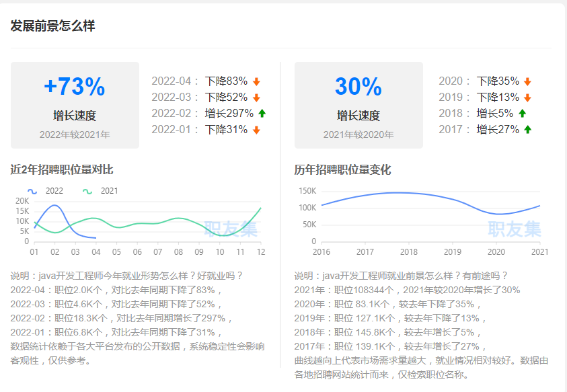
Task: Click the 职友集 watermark on the right chart
Action: [x=516, y=229]
